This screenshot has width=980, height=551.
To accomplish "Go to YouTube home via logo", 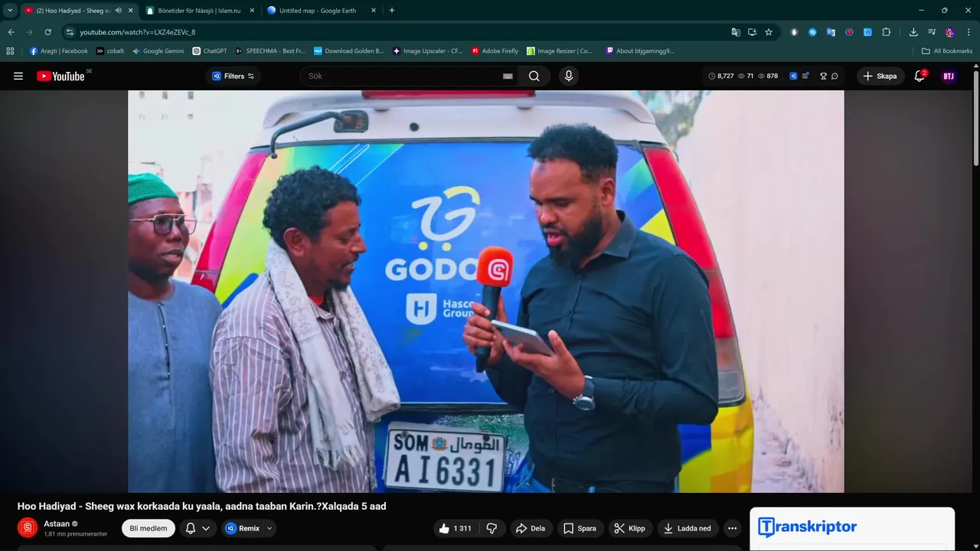I will coord(61,76).
